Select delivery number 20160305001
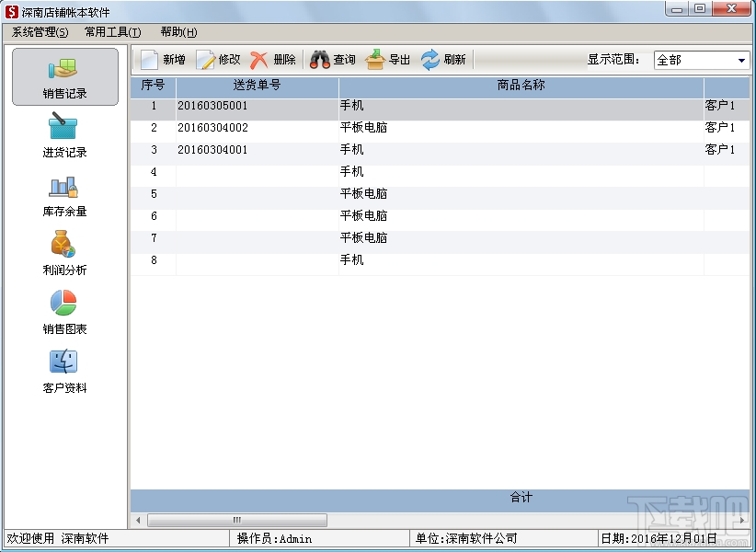The height and width of the screenshot is (552, 756). pos(212,106)
